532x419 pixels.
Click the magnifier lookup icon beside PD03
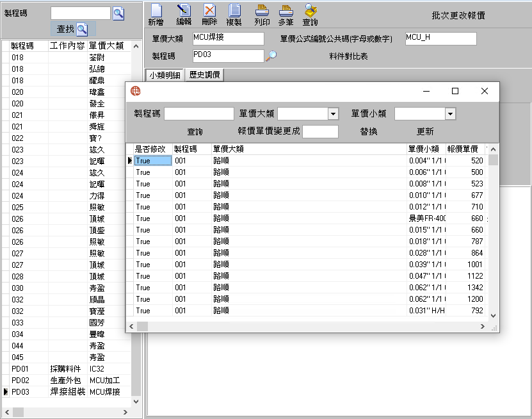(x=271, y=55)
